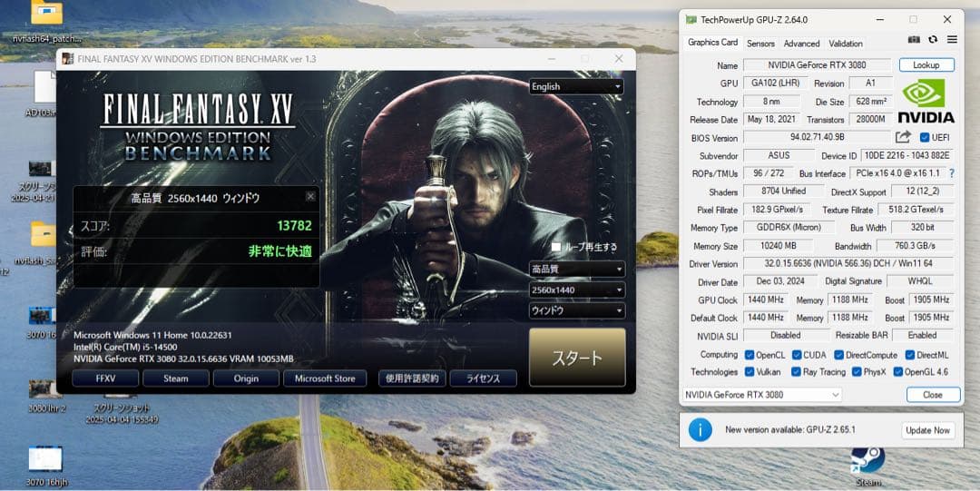Click the Driver Version field
Screen dimensions: 980x491
tap(848, 263)
